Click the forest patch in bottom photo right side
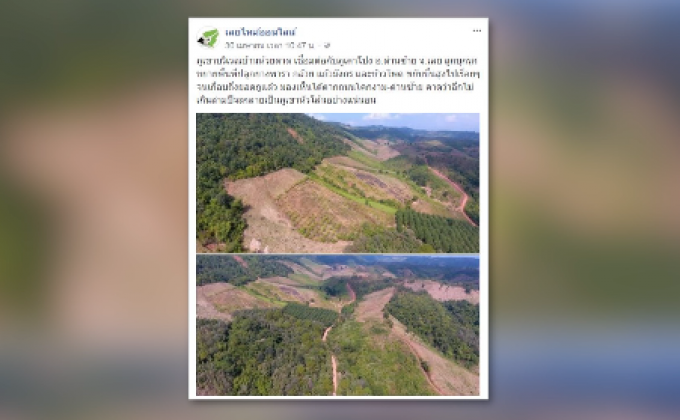Image resolution: width=680 pixels, height=420 pixels. click(434, 323)
